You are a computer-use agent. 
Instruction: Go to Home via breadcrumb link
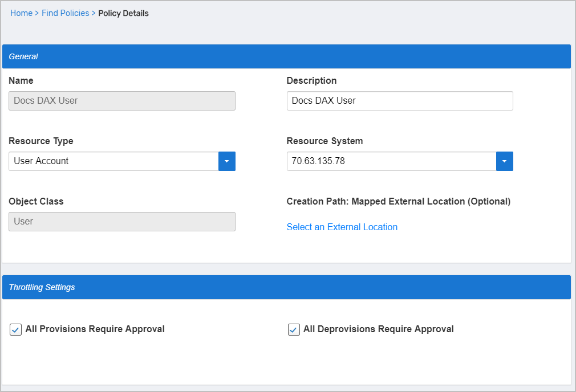click(x=21, y=13)
